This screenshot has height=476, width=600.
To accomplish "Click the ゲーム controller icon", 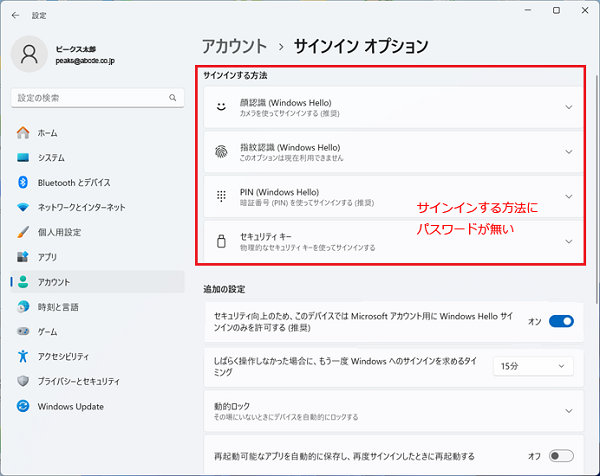I will (x=23, y=331).
